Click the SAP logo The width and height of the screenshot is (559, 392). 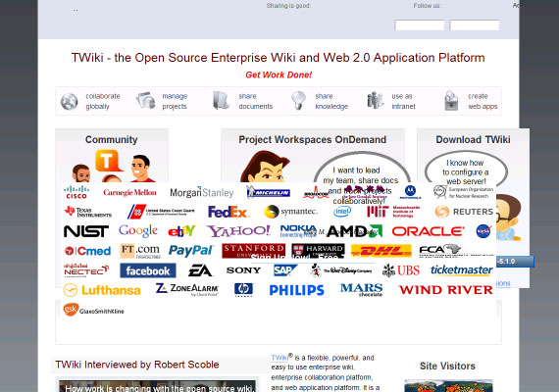click(284, 270)
